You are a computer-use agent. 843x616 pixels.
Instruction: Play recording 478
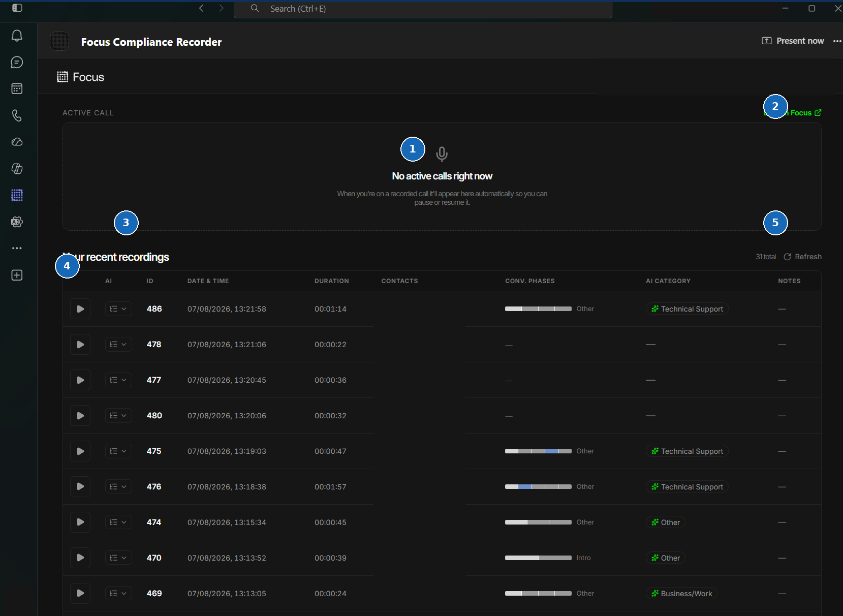click(x=80, y=345)
